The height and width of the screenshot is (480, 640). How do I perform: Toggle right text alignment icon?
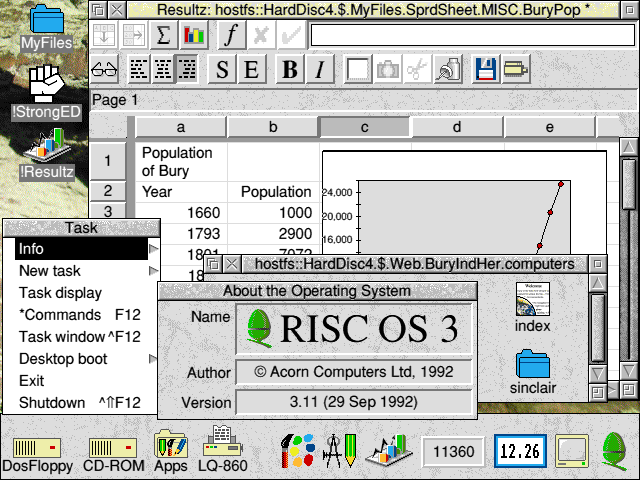click(187, 69)
